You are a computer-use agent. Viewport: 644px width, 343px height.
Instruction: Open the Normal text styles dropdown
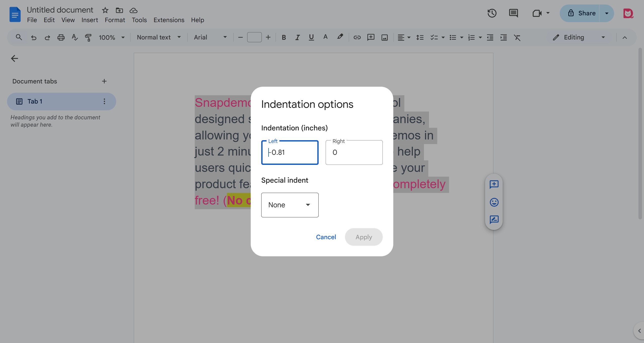(x=159, y=37)
